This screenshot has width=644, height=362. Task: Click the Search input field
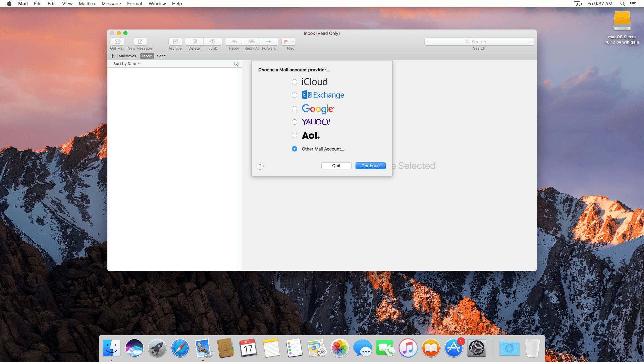click(479, 41)
